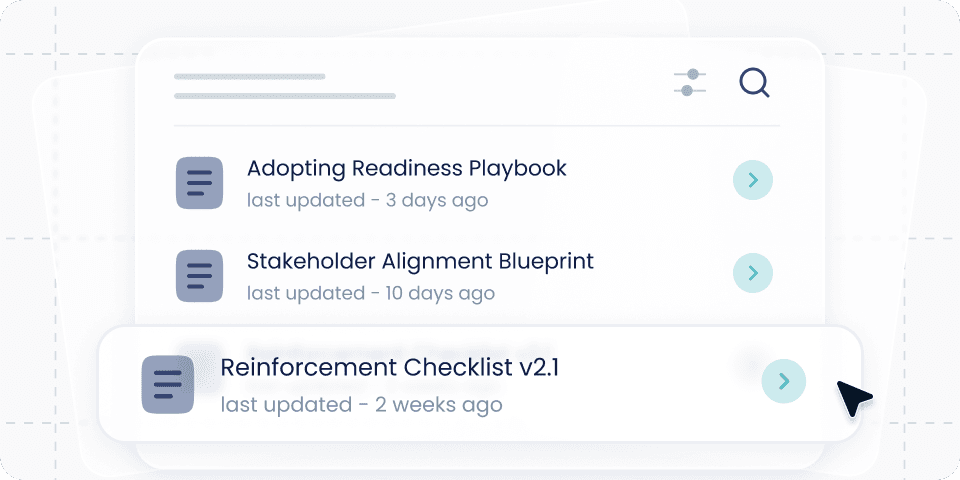Open the Stakeholder Alignment Blueprint title
960x480 pixels.
point(420,261)
